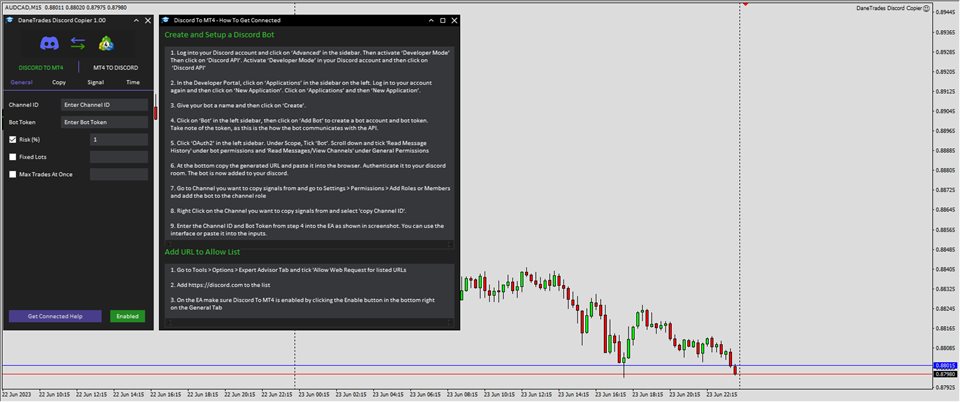Click the blue horizontal price line
This screenshot has height=402, width=960.
point(465,366)
